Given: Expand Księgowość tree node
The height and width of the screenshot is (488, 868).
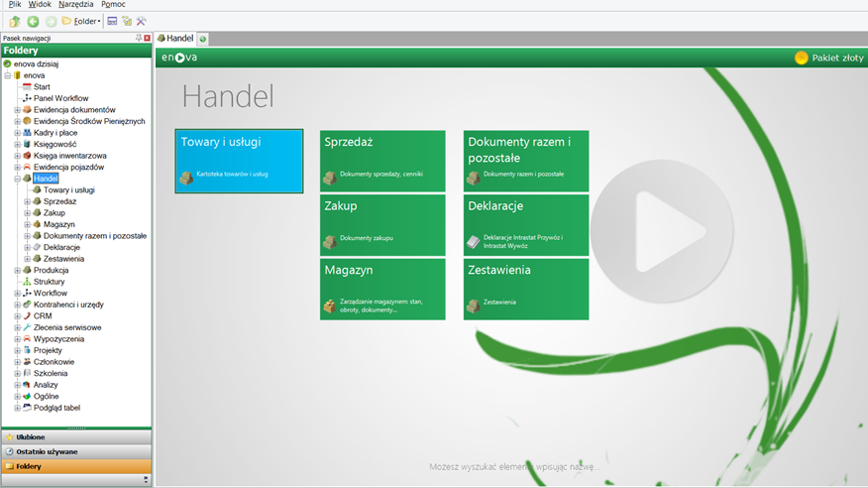Looking at the screenshot, I should pyautogui.click(x=17, y=144).
